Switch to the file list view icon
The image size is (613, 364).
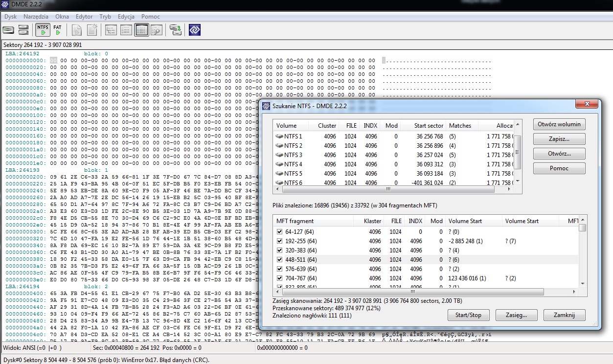click(126, 30)
